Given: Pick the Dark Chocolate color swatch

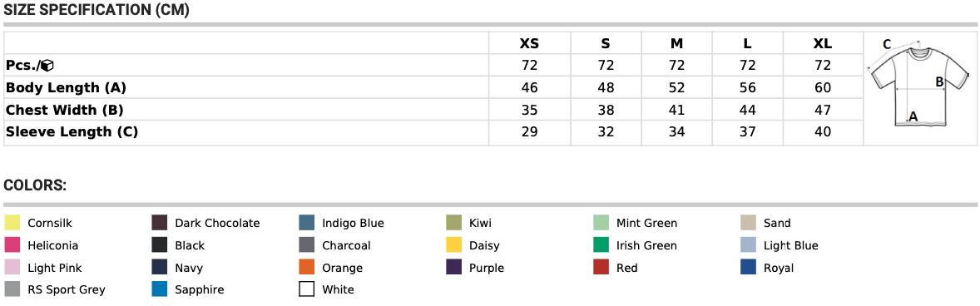Looking at the screenshot, I should click(x=160, y=223).
